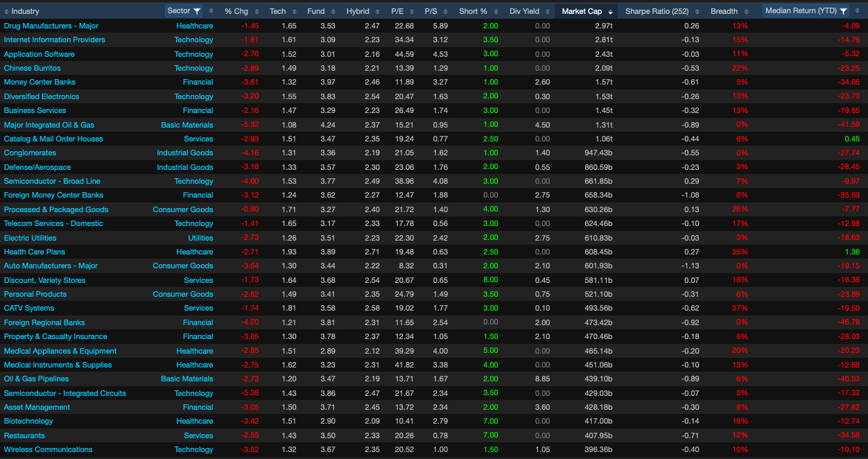Open the Sector column filter funnel
The height and width of the screenshot is (459, 868).
coord(196,11)
